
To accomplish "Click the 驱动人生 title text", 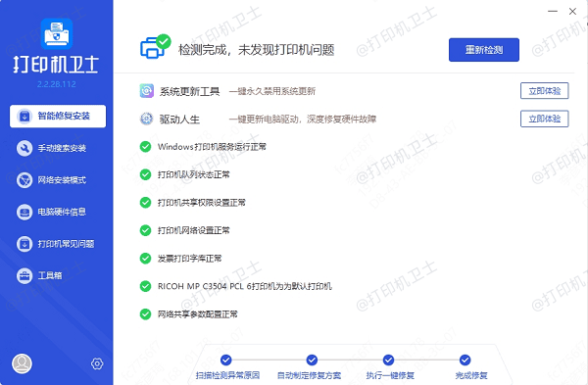I will 179,120.
